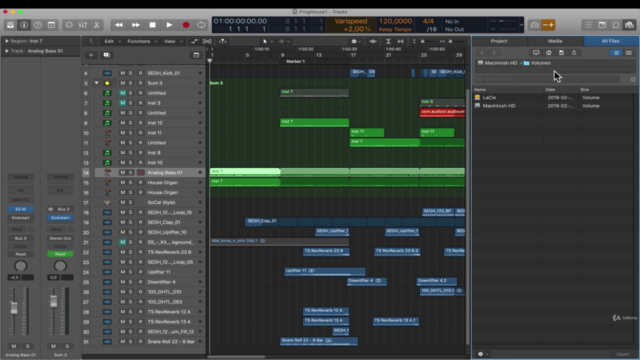Solo the Inst 12 track

click(x=131, y=123)
